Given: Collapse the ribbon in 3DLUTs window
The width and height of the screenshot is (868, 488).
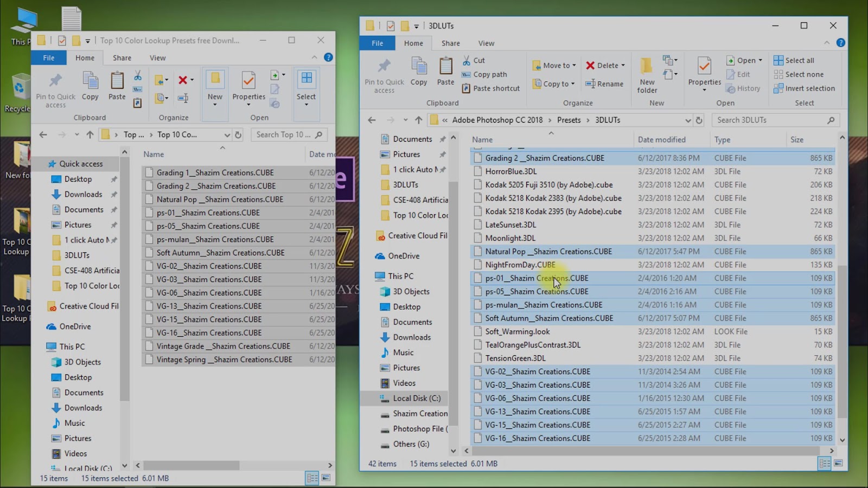Looking at the screenshot, I should [827, 43].
